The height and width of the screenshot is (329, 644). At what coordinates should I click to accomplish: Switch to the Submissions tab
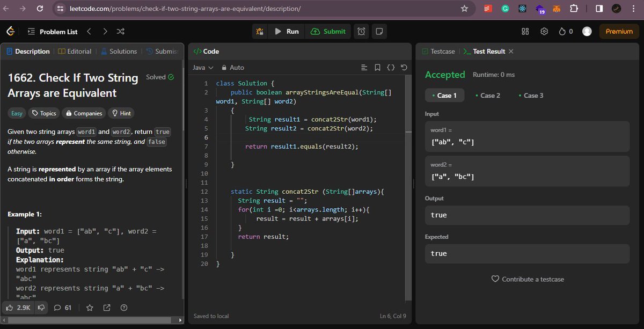pyautogui.click(x=162, y=52)
